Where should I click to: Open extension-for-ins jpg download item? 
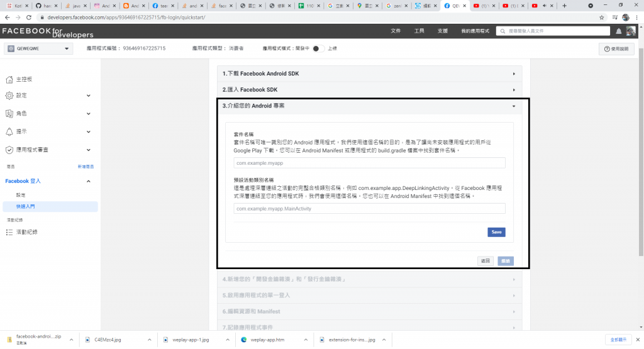352,340
